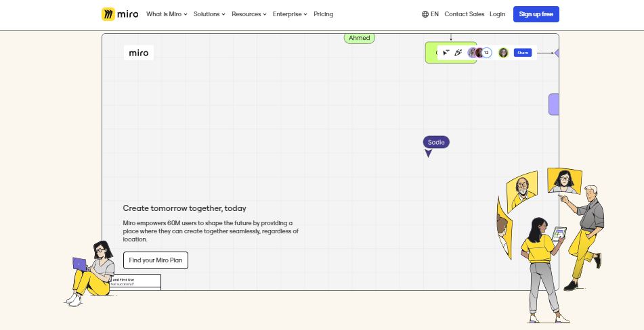644x330 pixels.
Task: Select the first collaborator avatar in the stack
Action: coord(472,53)
